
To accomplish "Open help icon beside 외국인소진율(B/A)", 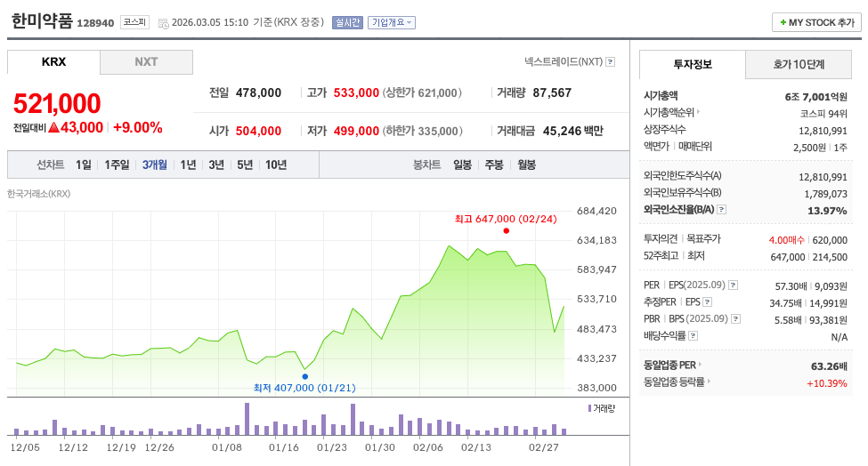I will coord(721,210).
